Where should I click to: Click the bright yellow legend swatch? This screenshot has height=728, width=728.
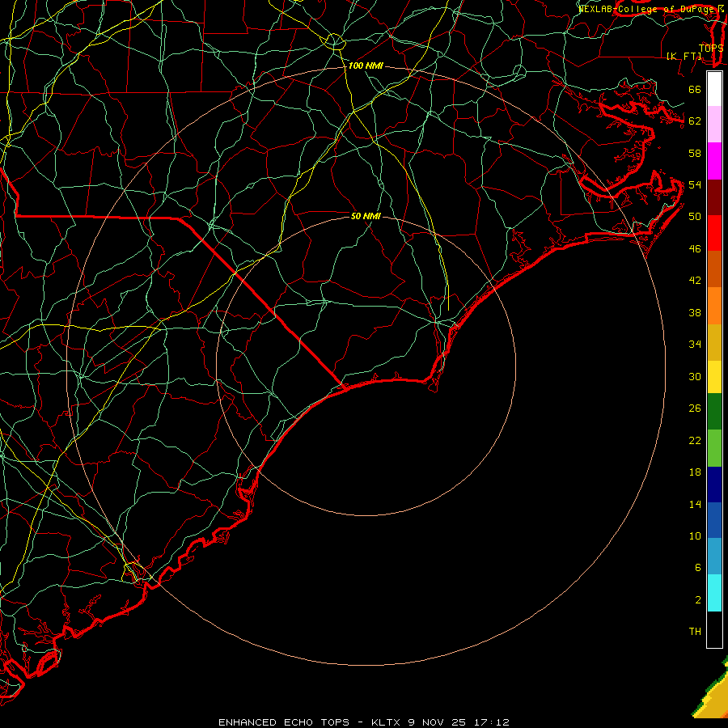714,377
